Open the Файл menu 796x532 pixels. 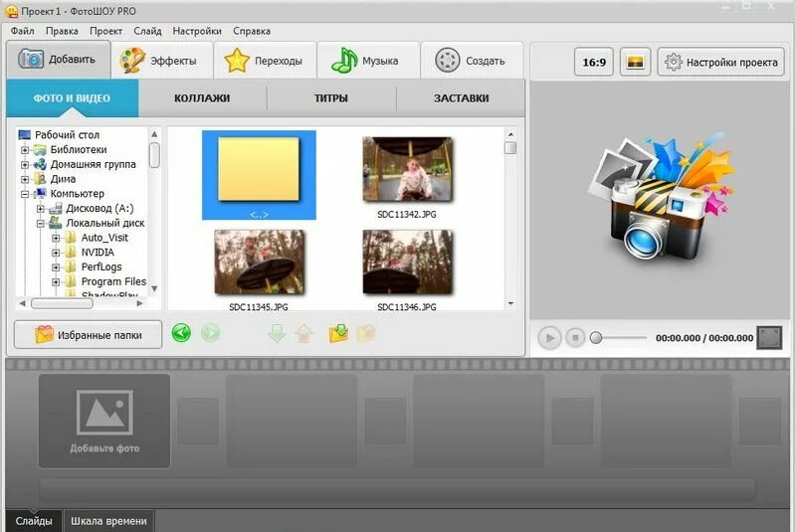click(x=22, y=31)
